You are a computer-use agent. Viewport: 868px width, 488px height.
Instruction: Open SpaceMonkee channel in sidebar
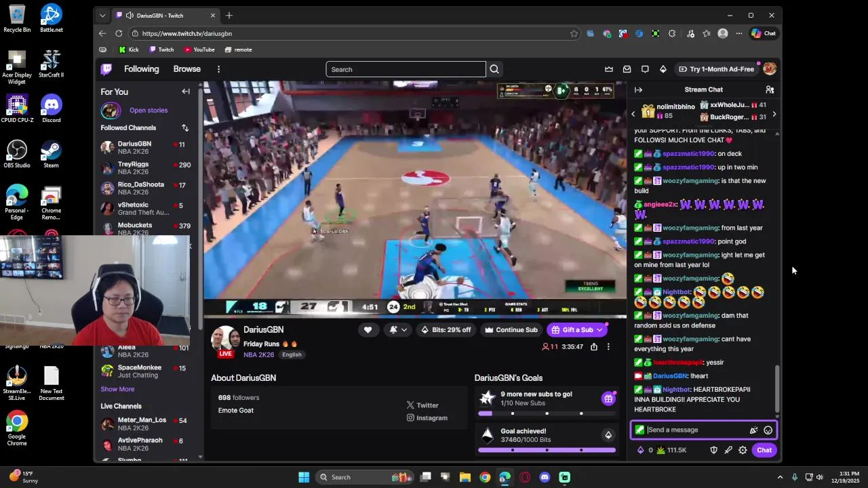point(146,371)
